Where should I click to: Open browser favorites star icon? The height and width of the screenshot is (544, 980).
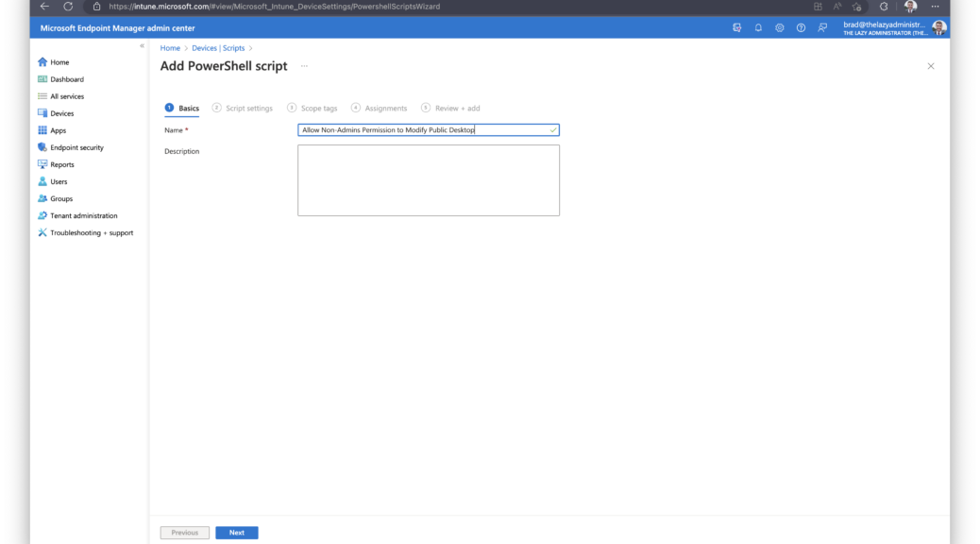click(x=857, y=7)
